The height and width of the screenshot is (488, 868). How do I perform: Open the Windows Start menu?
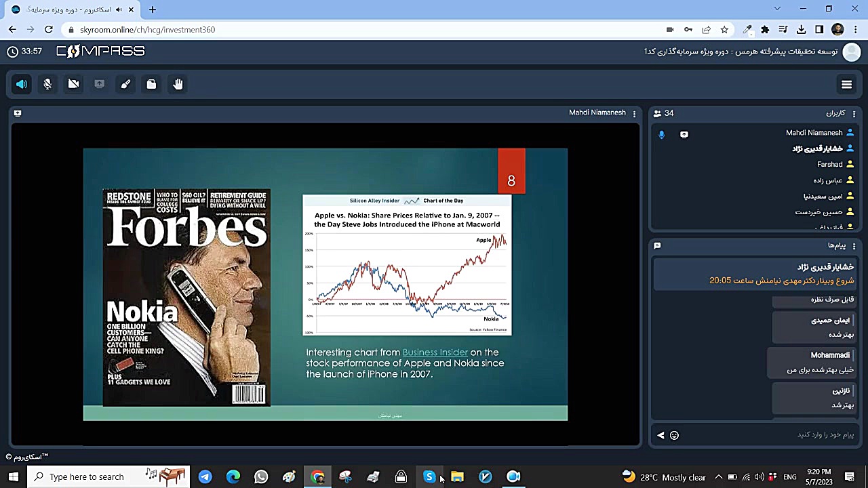14,476
